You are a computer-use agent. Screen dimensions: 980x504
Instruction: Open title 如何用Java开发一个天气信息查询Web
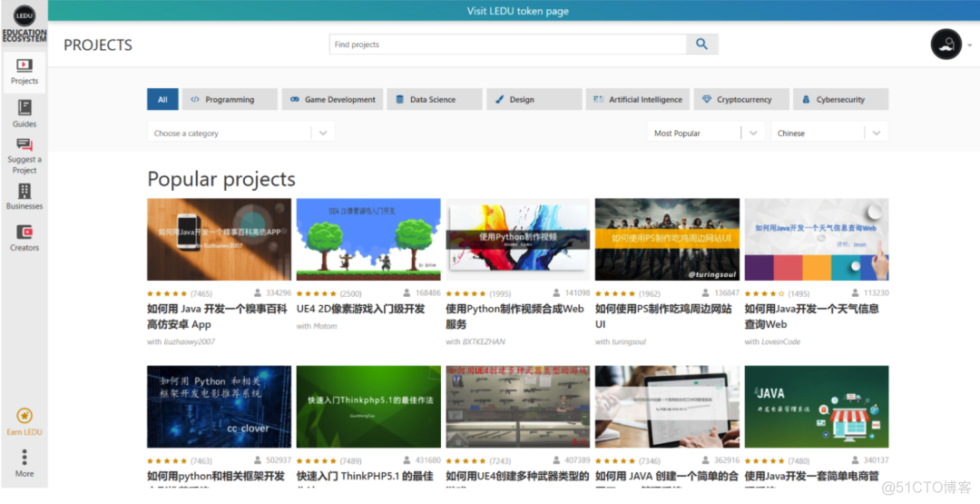[x=811, y=316]
